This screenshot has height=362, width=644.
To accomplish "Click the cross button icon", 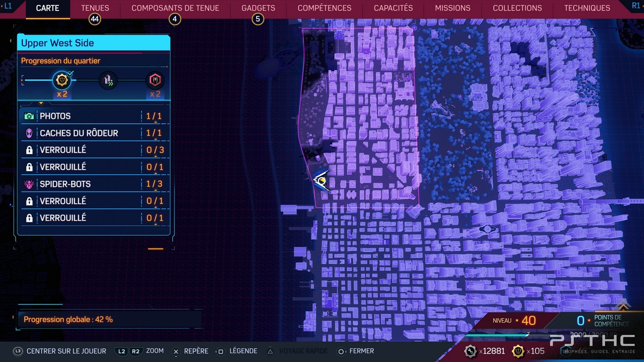I will click(x=176, y=351).
